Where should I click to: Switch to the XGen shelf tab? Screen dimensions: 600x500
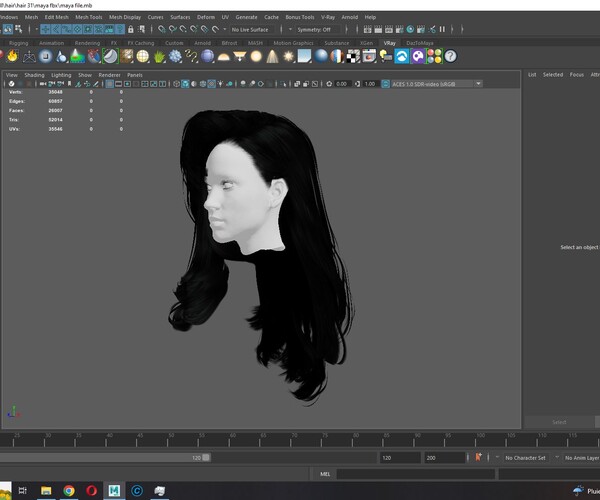pos(366,43)
